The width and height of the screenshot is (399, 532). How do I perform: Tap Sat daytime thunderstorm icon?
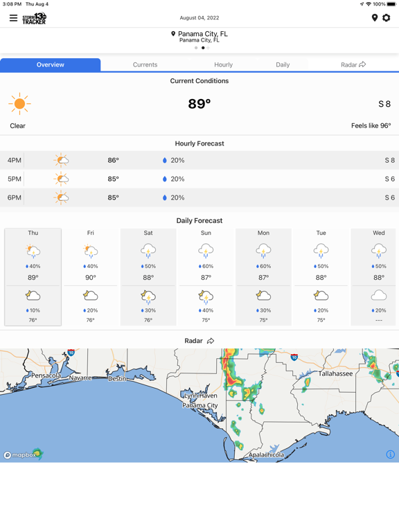coord(148,251)
